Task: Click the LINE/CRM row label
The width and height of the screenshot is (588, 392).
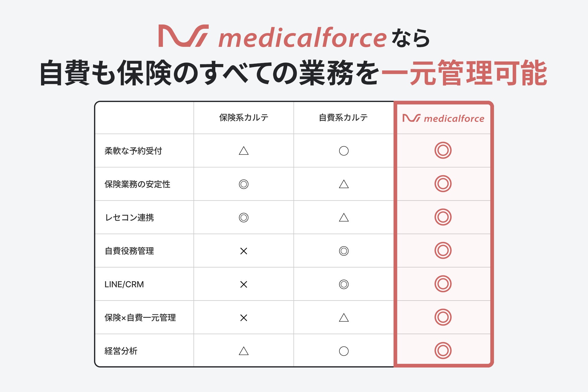Action: pyautogui.click(x=124, y=285)
